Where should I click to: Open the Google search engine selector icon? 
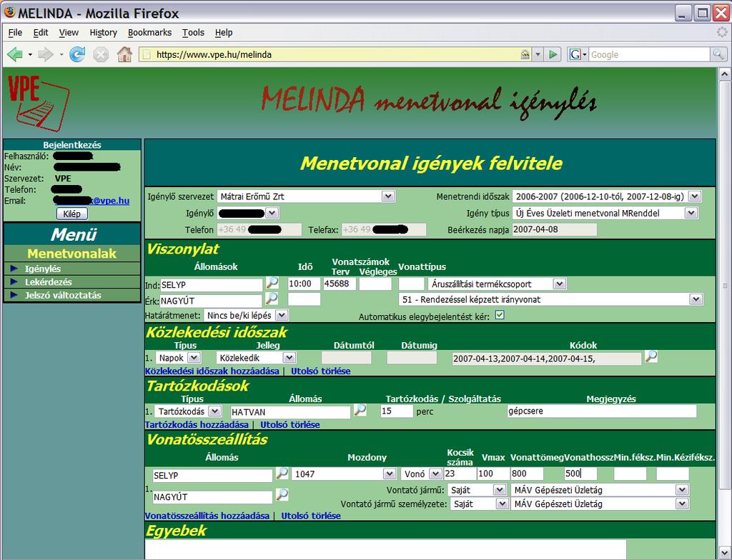click(578, 54)
